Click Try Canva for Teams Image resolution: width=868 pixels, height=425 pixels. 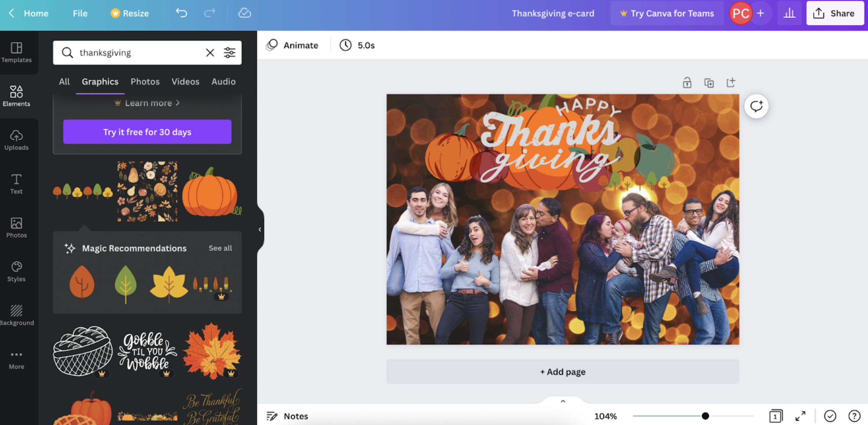(667, 13)
